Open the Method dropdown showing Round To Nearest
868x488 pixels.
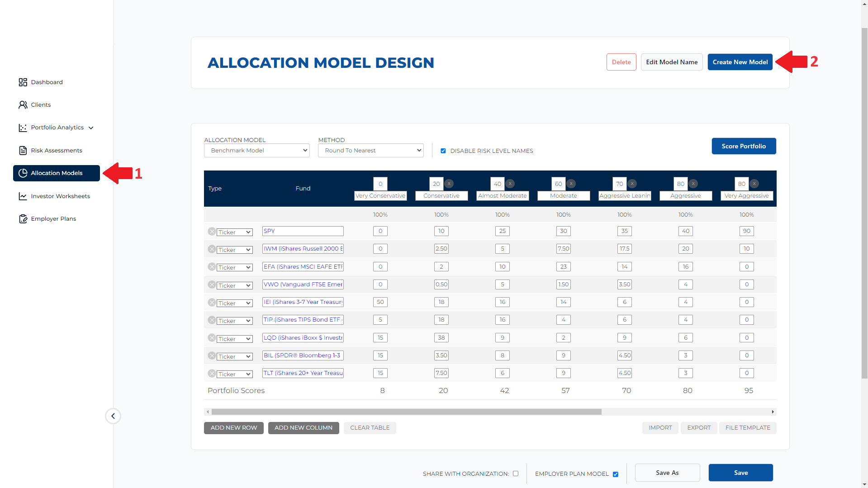[x=370, y=151]
